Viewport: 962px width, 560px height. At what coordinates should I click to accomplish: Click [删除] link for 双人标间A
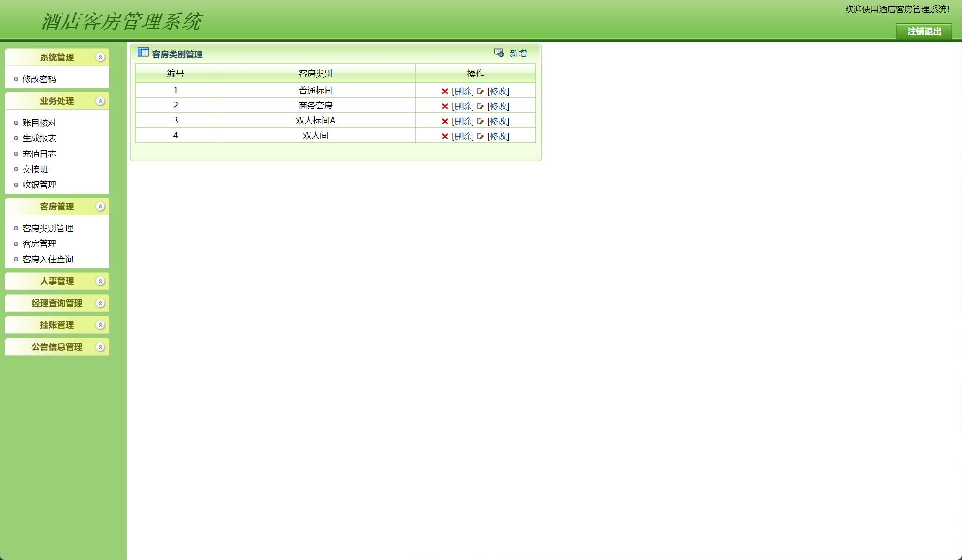pyautogui.click(x=463, y=122)
